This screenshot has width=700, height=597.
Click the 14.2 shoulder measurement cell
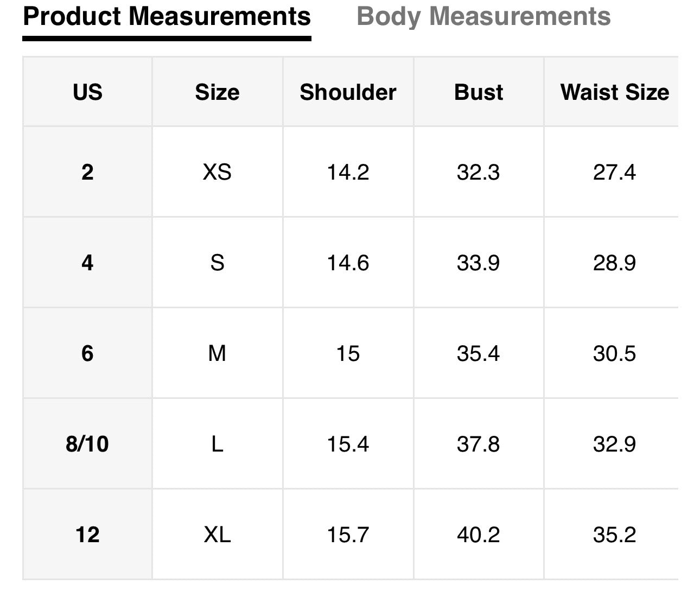coord(348,172)
